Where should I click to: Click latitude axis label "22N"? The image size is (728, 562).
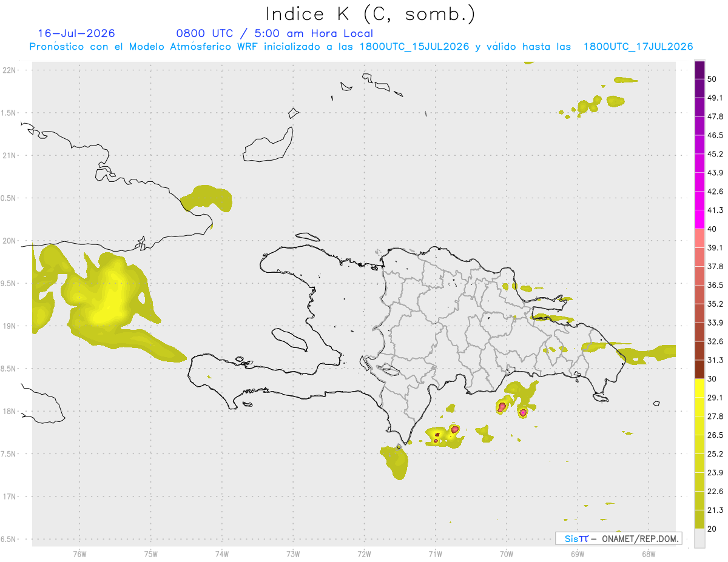click(x=10, y=70)
